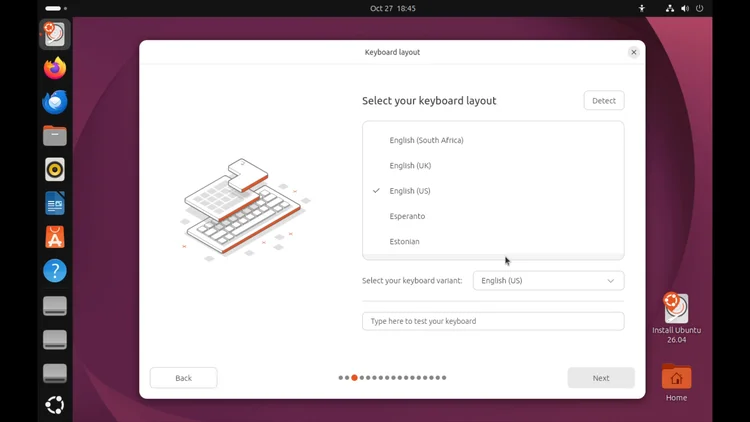The image size is (750, 422).
Task: Open the Help icon in dock
Action: pos(55,271)
